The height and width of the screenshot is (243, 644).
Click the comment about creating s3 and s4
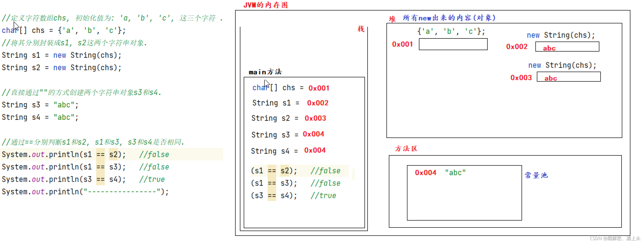tap(81, 93)
